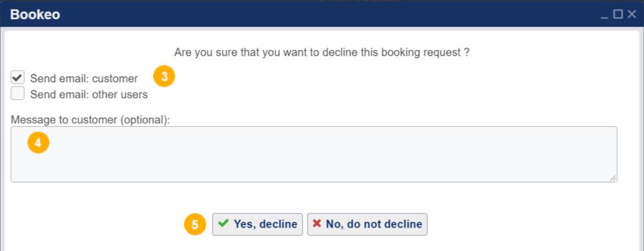Focus the message to customer text area
644x251 pixels.
pos(314,154)
